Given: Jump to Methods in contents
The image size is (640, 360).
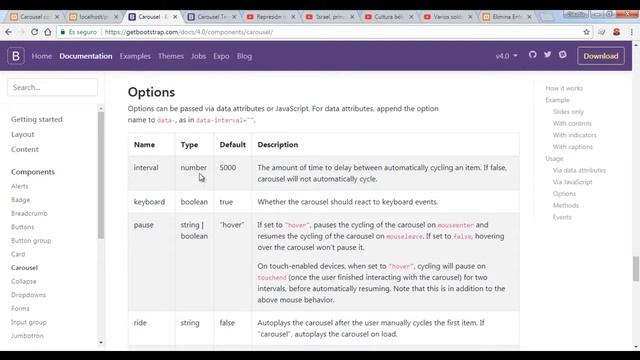Looking at the screenshot, I should pyautogui.click(x=566, y=205).
